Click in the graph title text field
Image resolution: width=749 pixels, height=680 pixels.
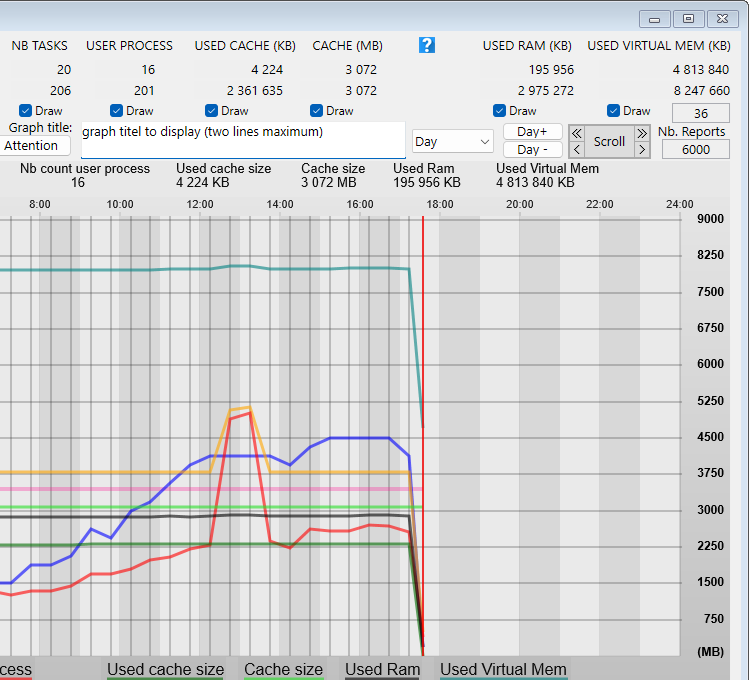coord(243,140)
